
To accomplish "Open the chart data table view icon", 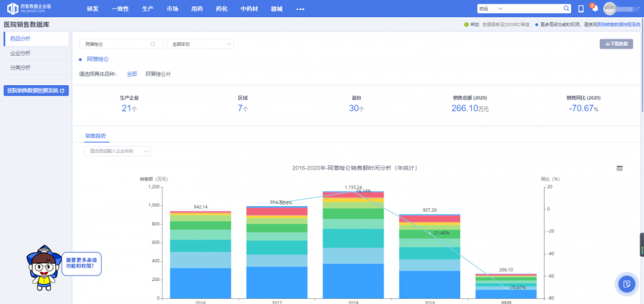I will point(620,168).
